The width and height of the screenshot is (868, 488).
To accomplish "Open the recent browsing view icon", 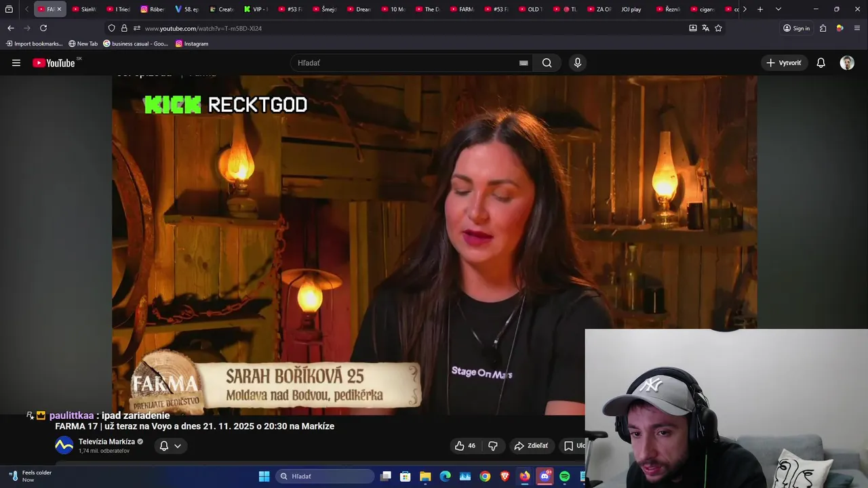I will coord(9,9).
